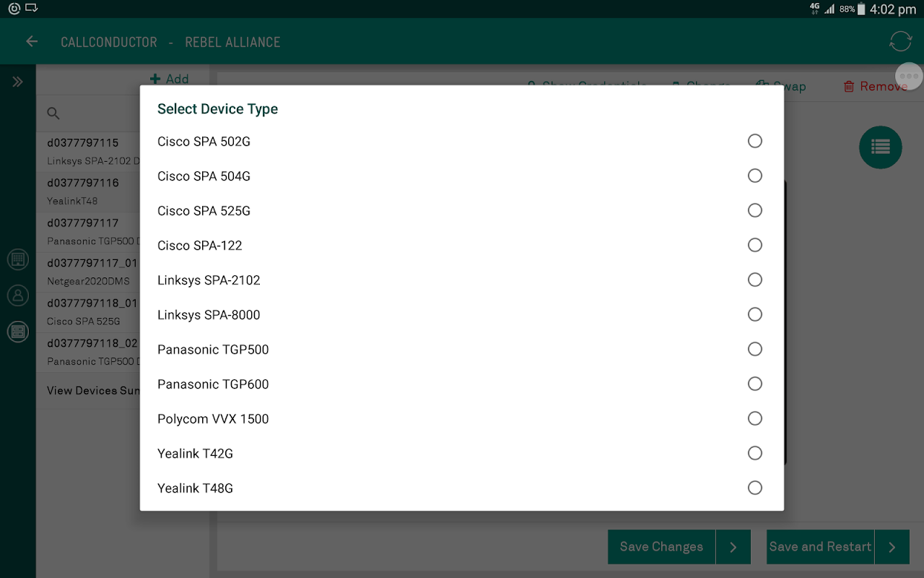Select device d0377797115 in list
Screen dimensions: 924x578
coord(88,151)
